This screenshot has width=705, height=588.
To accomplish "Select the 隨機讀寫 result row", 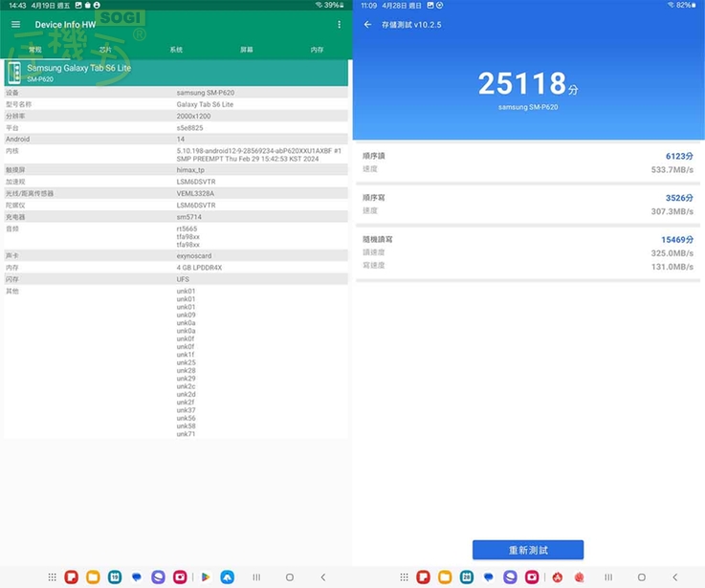I will pyautogui.click(x=528, y=252).
